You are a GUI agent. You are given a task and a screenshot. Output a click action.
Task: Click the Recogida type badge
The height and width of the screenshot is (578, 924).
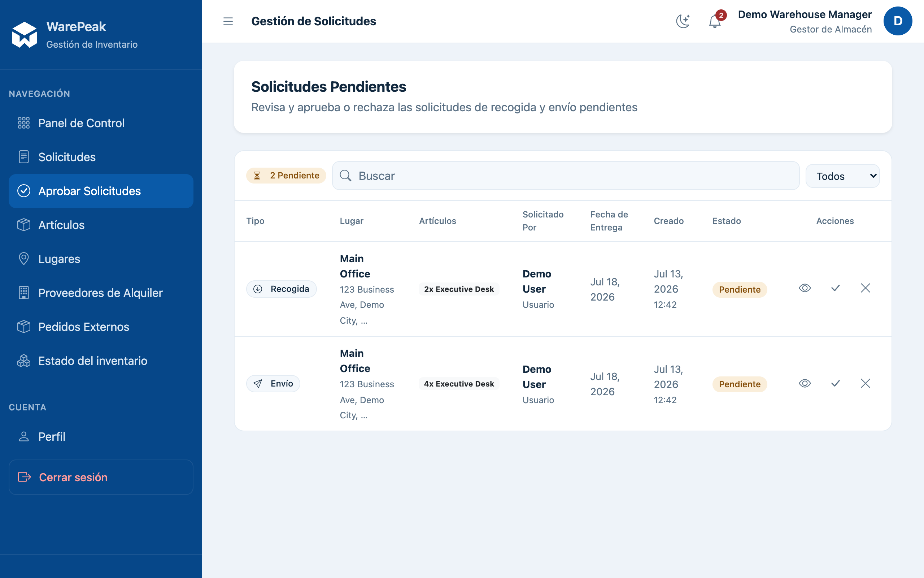pyautogui.click(x=282, y=289)
